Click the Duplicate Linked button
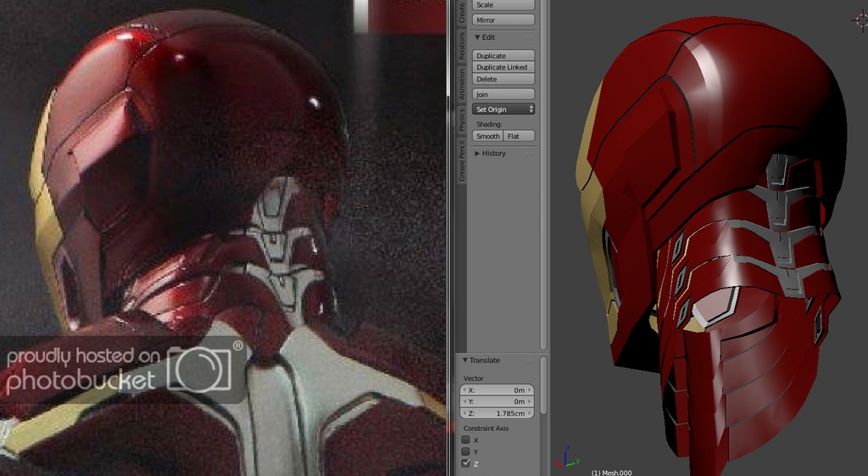Image resolution: width=868 pixels, height=476 pixels. [x=504, y=67]
